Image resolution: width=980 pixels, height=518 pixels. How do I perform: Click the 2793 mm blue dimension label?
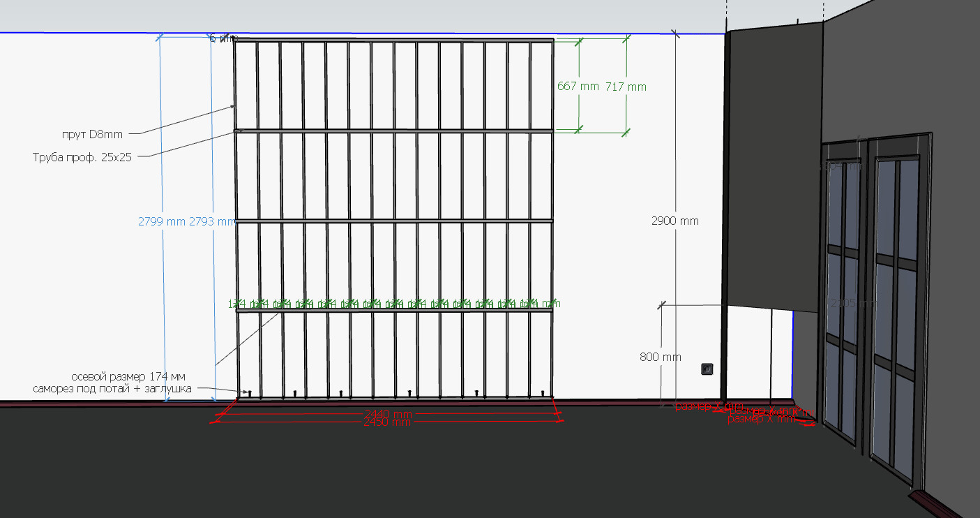212,221
